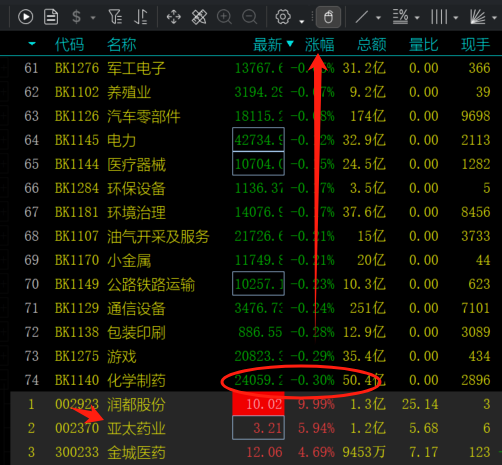Select the move crosshair tool
502x465 pixels.
[x=174, y=17]
